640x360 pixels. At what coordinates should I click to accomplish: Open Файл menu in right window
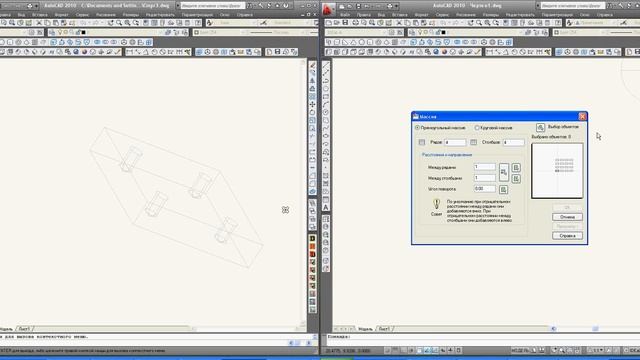(x=344, y=15)
